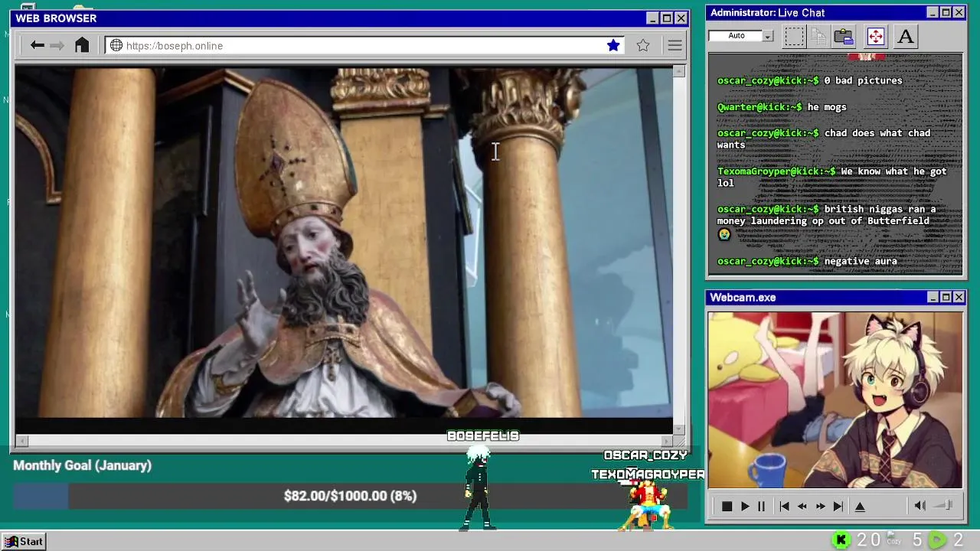The image size is (980, 551).
Task: Open the browser home page
Action: coord(82,45)
